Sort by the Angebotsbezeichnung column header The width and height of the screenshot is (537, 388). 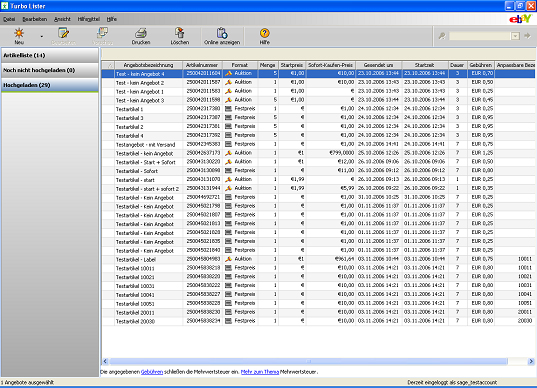pyautogui.click(x=148, y=65)
